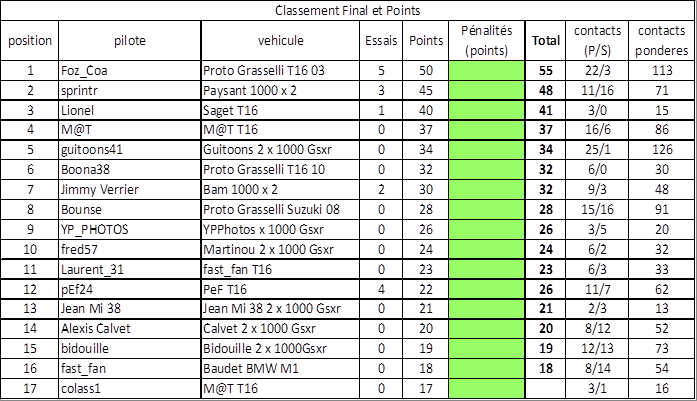Select Essais value 4 for pEf24
Viewport: 697px width, 401px height.
(x=381, y=289)
